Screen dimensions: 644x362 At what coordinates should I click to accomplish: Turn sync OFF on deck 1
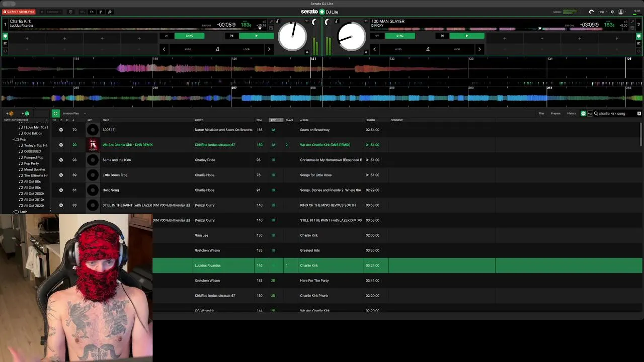coord(167,36)
